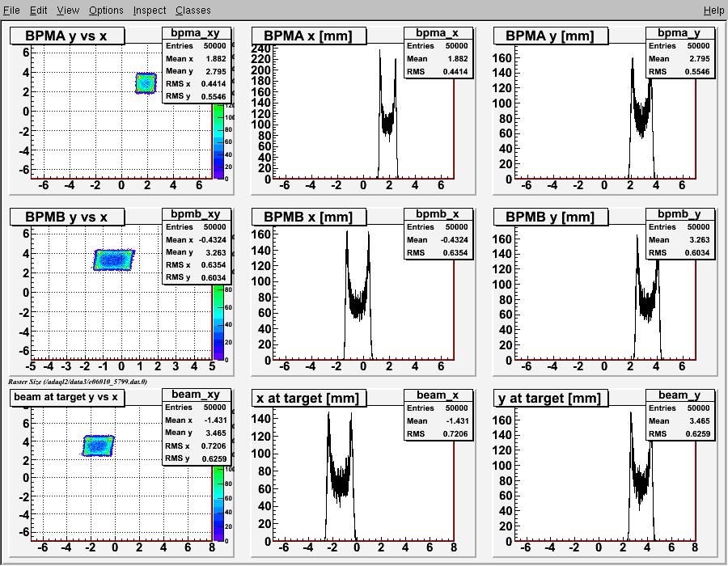Image resolution: width=728 pixels, height=566 pixels.
Task: Click the histogram curve in BPMB y plot
Action: pos(648,304)
